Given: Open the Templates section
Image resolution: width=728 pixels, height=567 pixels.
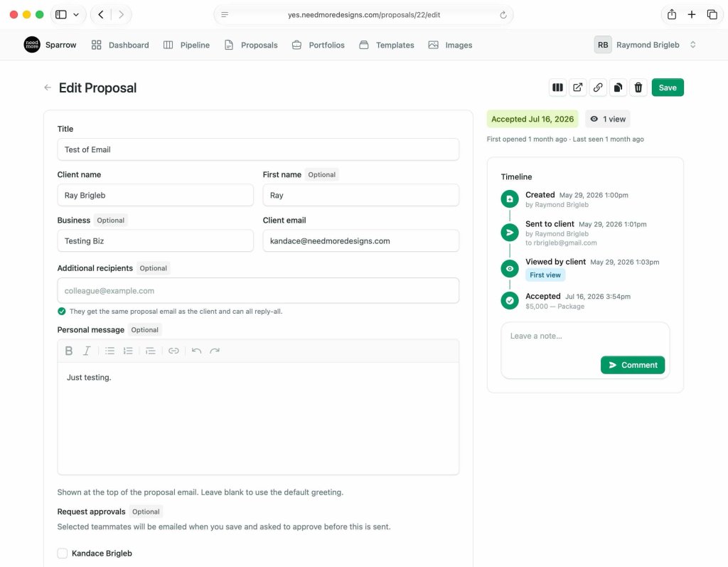Looking at the screenshot, I should 386,45.
